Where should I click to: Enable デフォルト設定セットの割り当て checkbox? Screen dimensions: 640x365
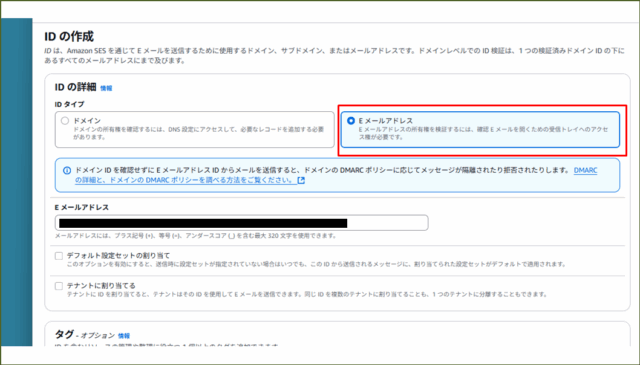point(59,256)
